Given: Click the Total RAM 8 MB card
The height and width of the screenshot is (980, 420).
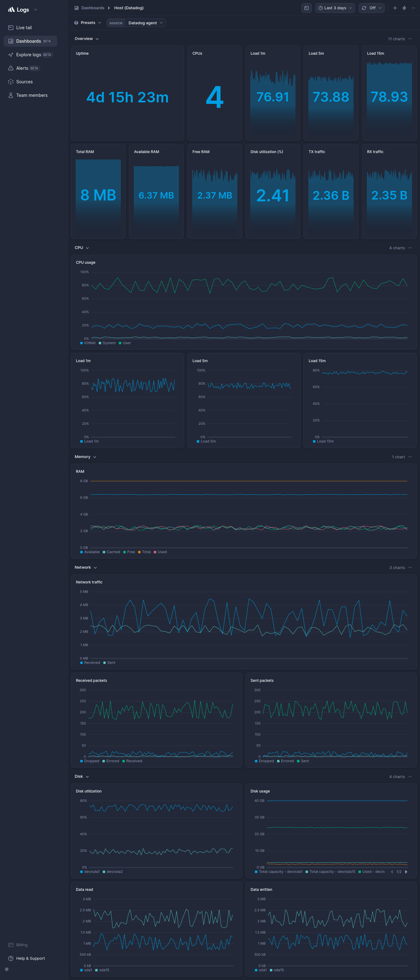Looking at the screenshot, I should [x=98, y=191].
